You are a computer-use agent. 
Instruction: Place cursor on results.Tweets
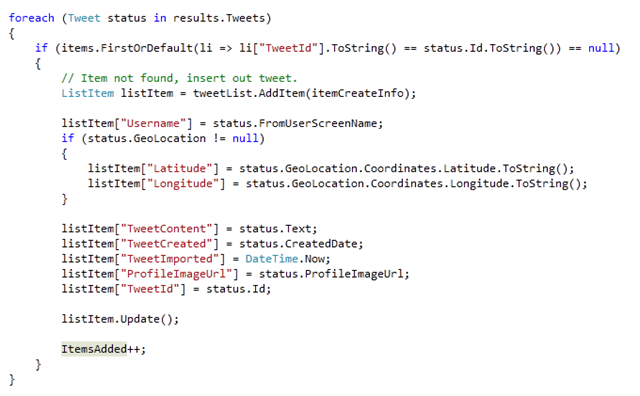[x=219, y=18]
